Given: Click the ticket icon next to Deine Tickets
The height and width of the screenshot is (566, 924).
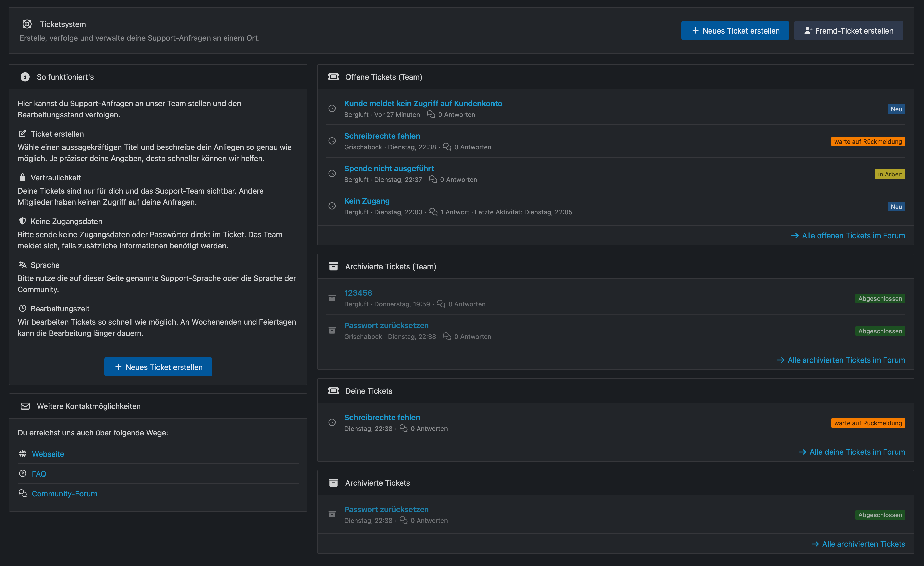Looking at the screenshot, I should [x=333, y=391].
